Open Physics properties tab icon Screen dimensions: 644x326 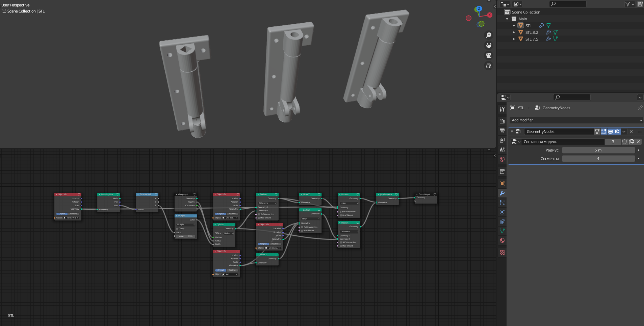[x=502, y=212]
